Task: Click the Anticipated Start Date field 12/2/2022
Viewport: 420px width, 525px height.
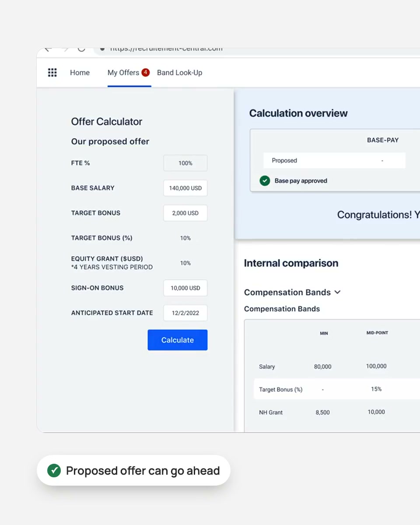Action: (x=185, y=313)
